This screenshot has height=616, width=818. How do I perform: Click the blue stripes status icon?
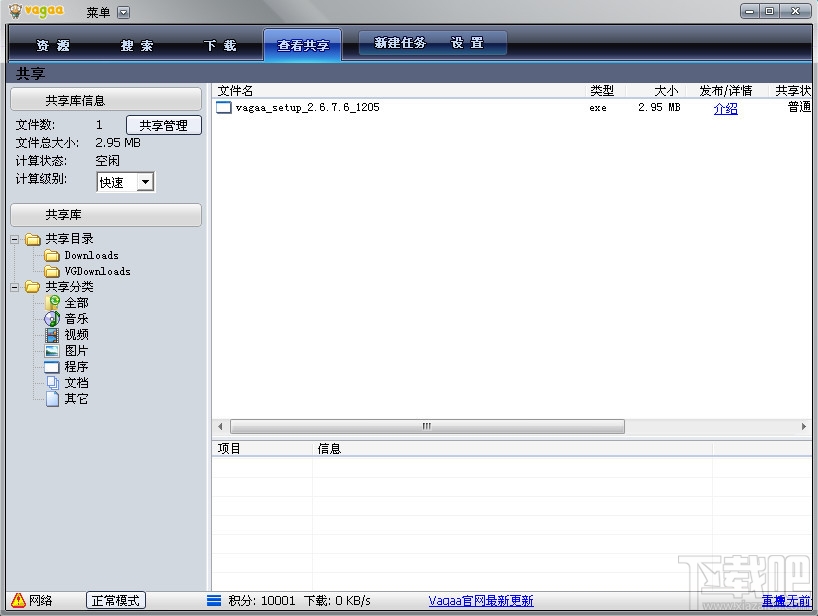click(x=214, y=600)
